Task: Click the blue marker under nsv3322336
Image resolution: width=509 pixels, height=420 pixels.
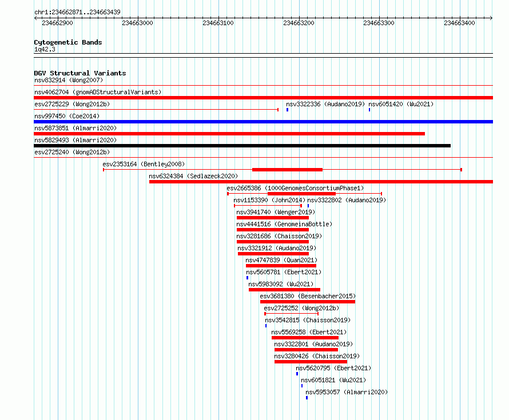Action: 287,110
